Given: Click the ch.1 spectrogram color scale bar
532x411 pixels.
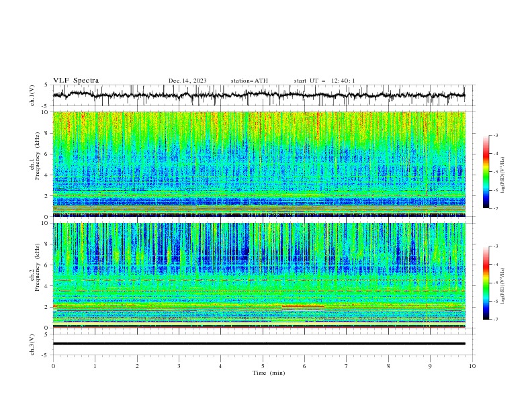Looking at the screenshot, I should tap(486, 172).
